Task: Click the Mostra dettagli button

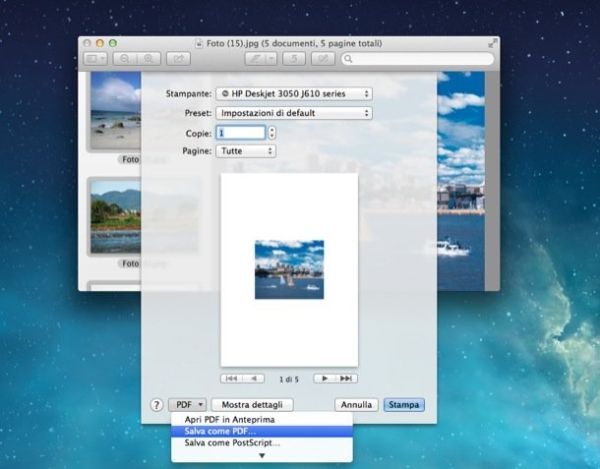Action: click(252, 405)
